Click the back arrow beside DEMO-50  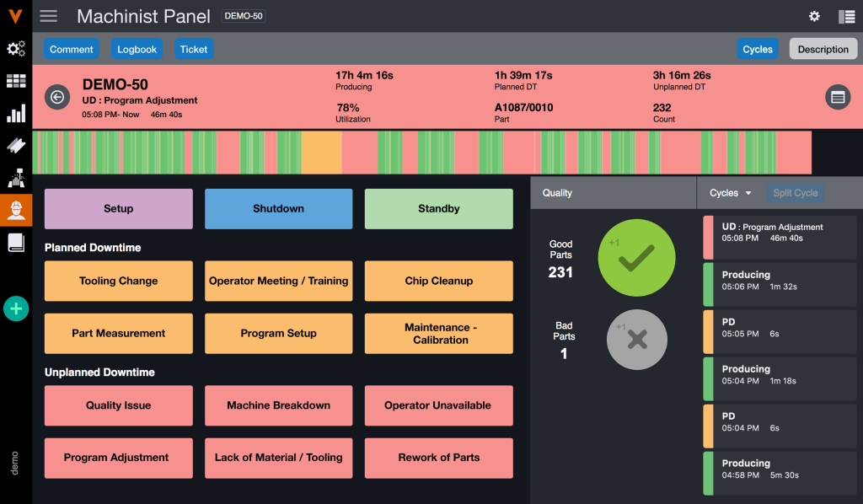56,97
